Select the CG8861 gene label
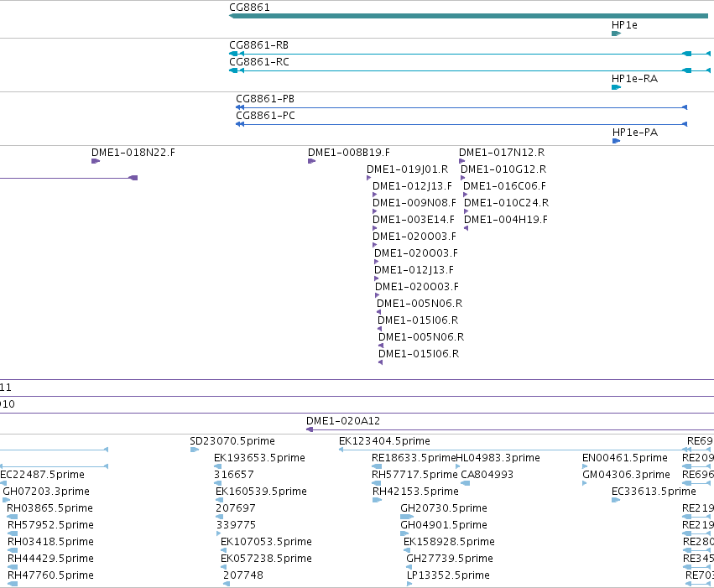This screenshot has height=588, width=714. click(249, 8)
